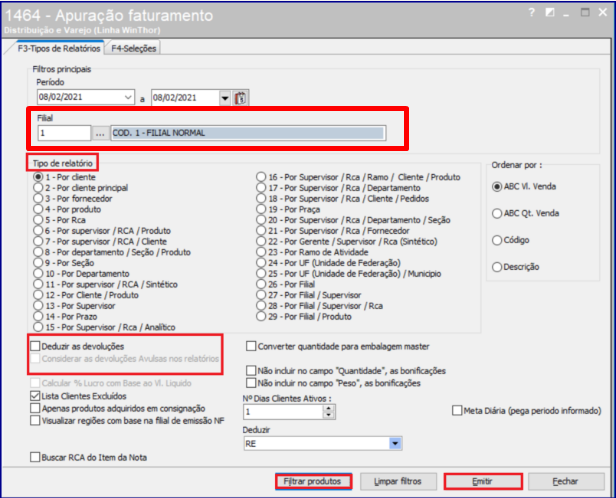Open the end date dropdown arrow
The image size is (616, 498).
tap(225, 97)
